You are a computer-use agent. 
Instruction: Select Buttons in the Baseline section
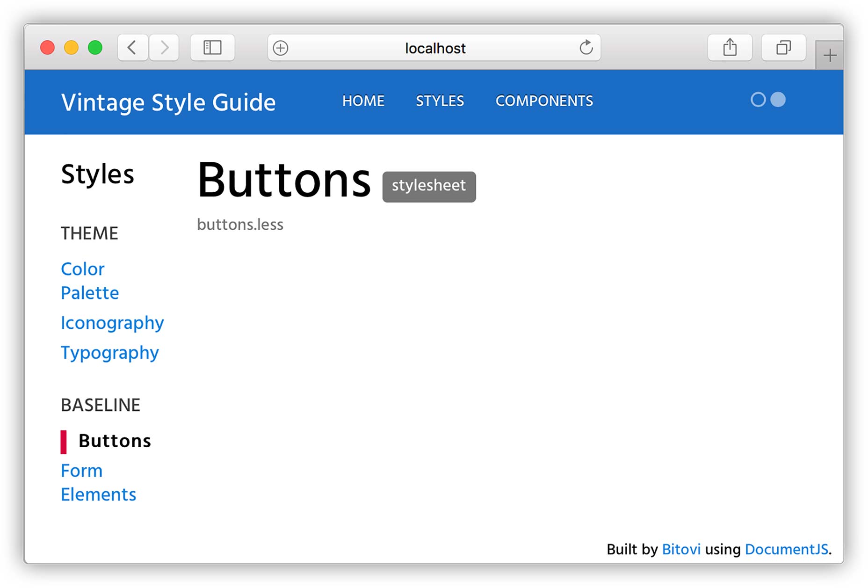tap(115, 441)
